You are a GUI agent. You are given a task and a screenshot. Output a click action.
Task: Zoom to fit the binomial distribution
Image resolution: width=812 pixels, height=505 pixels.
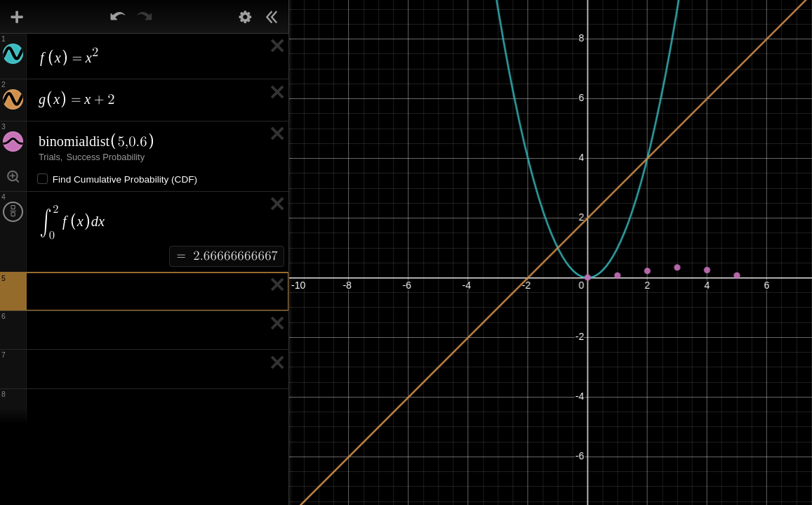click(x=13, y=176)
